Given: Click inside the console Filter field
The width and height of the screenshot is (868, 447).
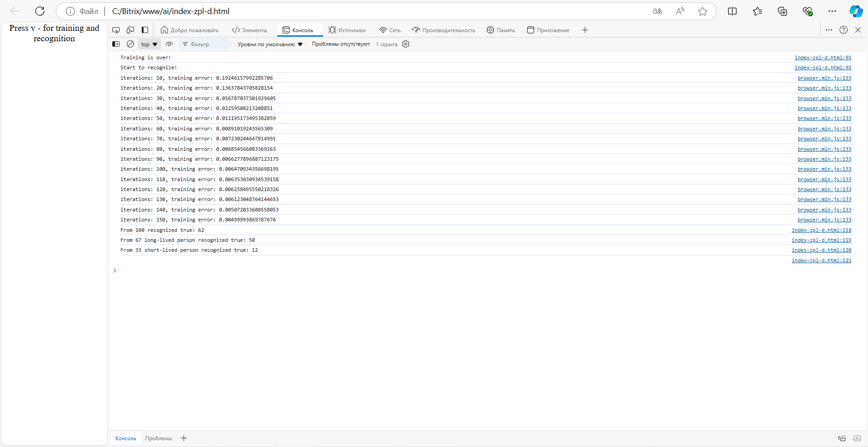Looking at the screenshot, I should (206, 44).
